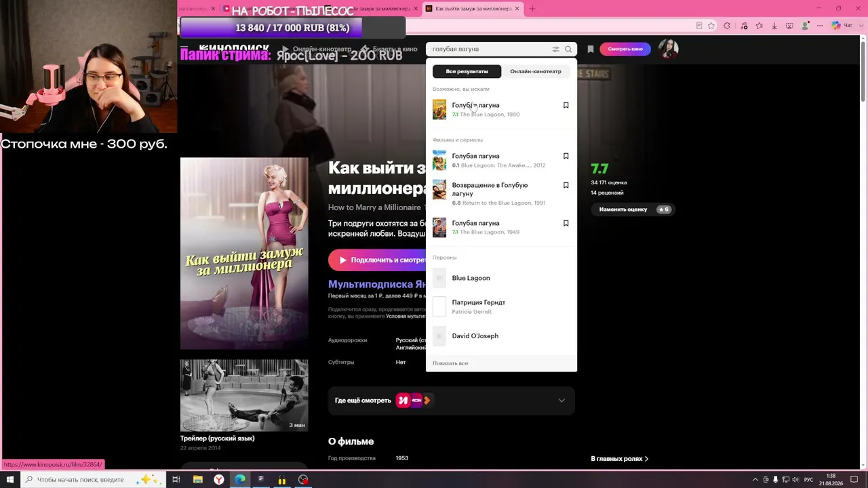Open browser extensions puzzle icon
The image size is (868, 488).
pos(727,26)
